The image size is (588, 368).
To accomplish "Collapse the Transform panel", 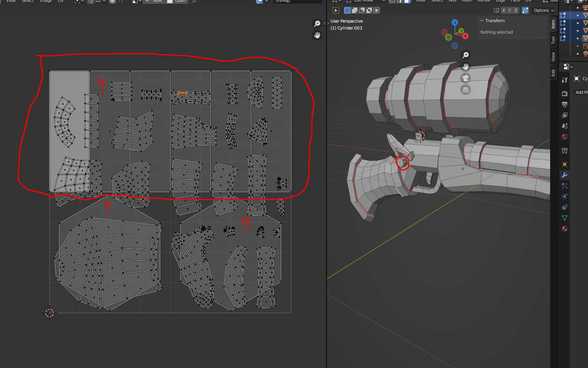I will pyautogui.click(x=482, y=21).
